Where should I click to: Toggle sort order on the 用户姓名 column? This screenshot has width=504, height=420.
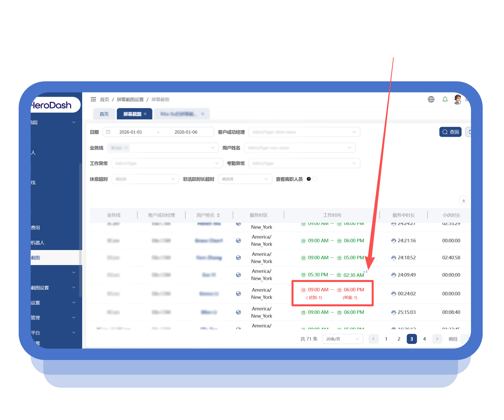pos(218,215)
